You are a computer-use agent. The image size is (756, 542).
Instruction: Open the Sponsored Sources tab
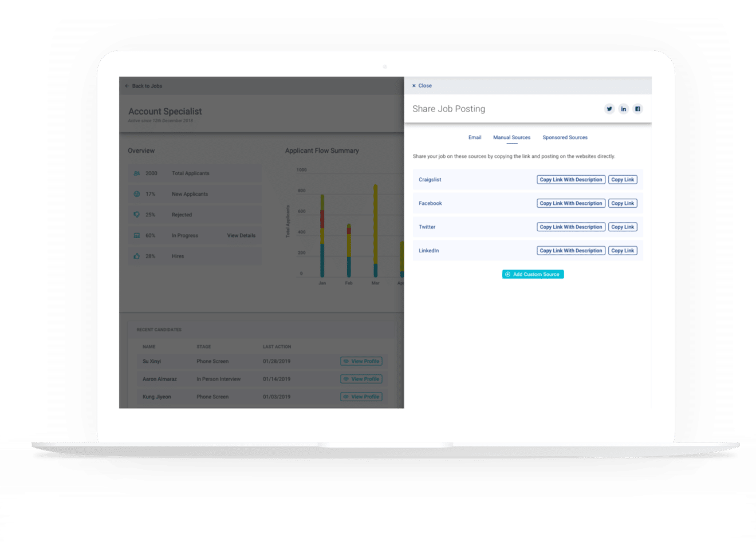(x=565, y=137)
